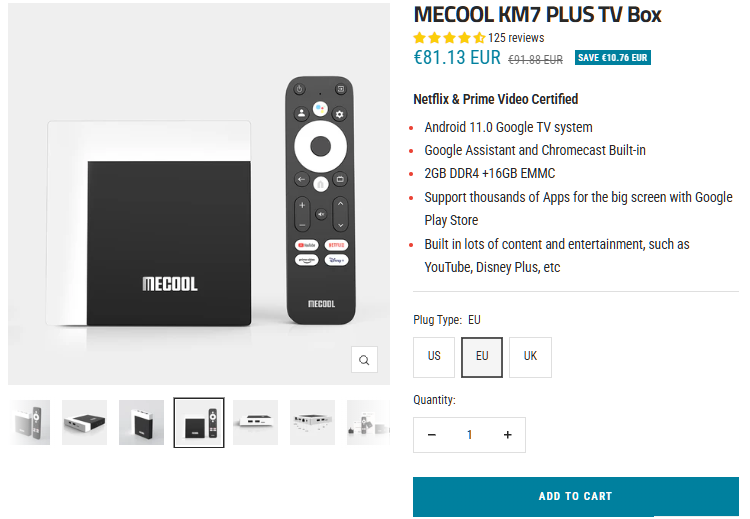This screenshot has width=750, height=519.
Task: Select the first thumbnail with remote
Action: 29,423
